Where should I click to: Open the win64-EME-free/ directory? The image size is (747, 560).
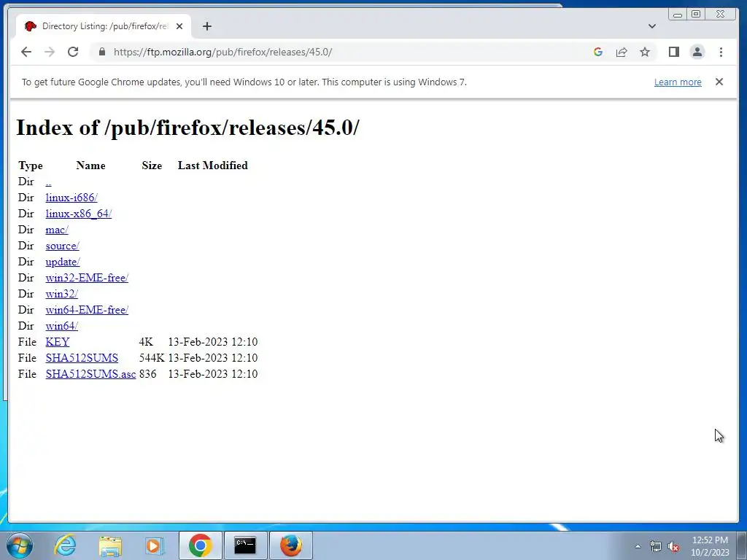tap(88, 310)
